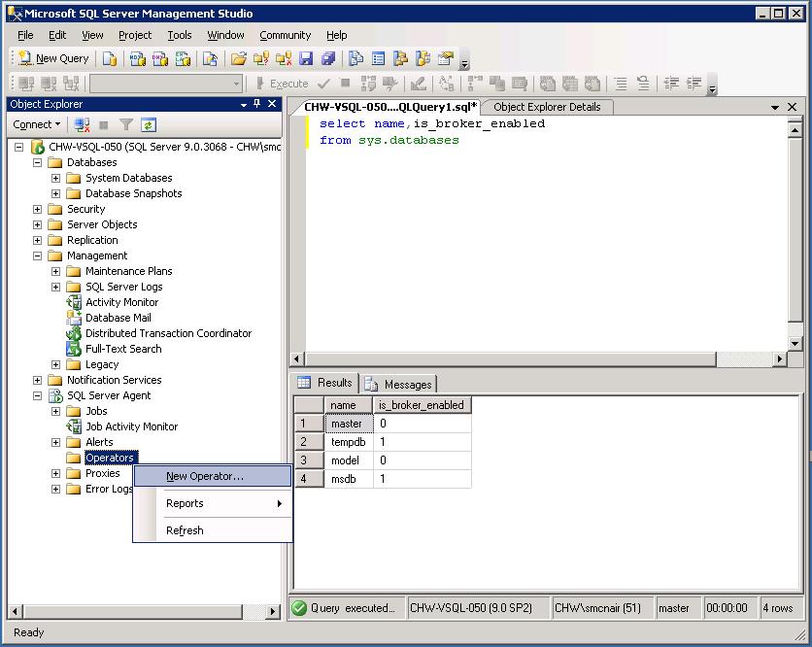Collapse the Management folder node
The width and height of the screenshot is (812, 647).
click(x=37, y=255)
